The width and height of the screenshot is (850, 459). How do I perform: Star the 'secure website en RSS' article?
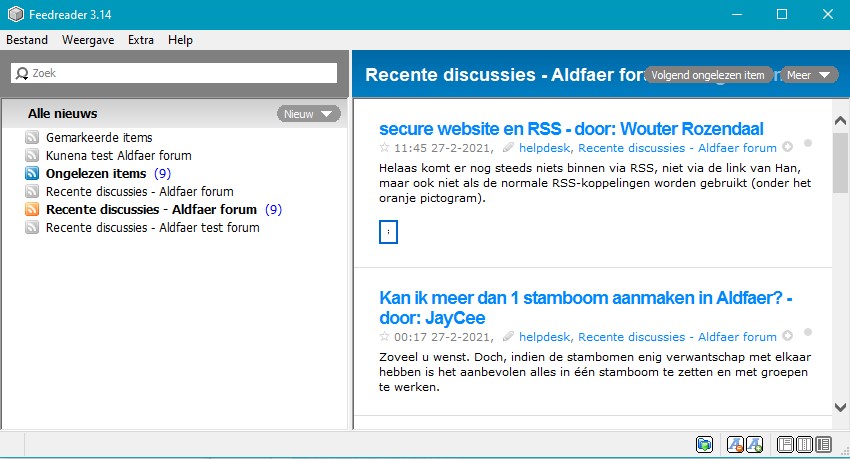384,148
